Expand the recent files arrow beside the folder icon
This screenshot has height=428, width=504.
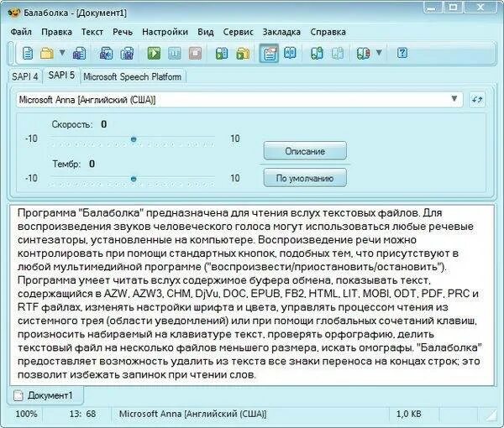tap(62, 52)
